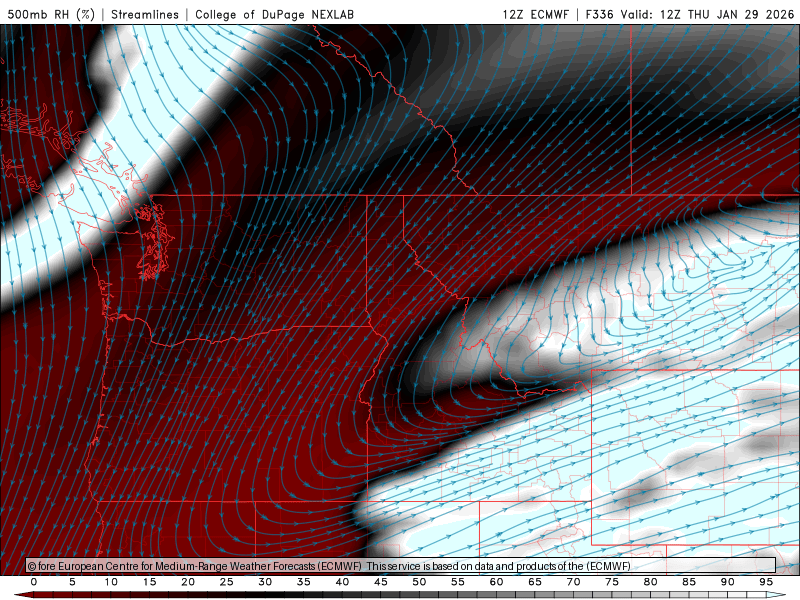Click the "15" label on color scale
This screenshot has height=600, width=800.
click(x=149, y=582)
